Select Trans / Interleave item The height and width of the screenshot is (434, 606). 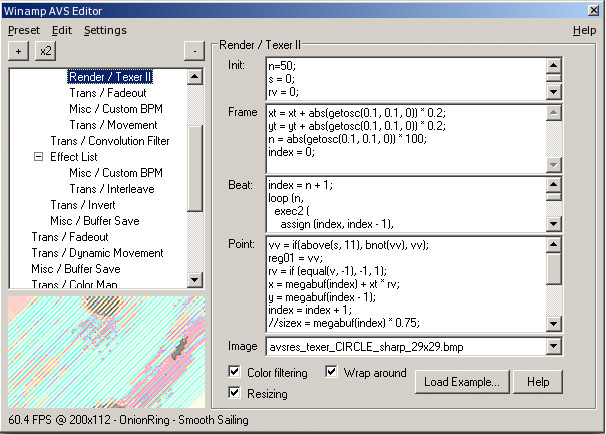[x=112, y=189]
